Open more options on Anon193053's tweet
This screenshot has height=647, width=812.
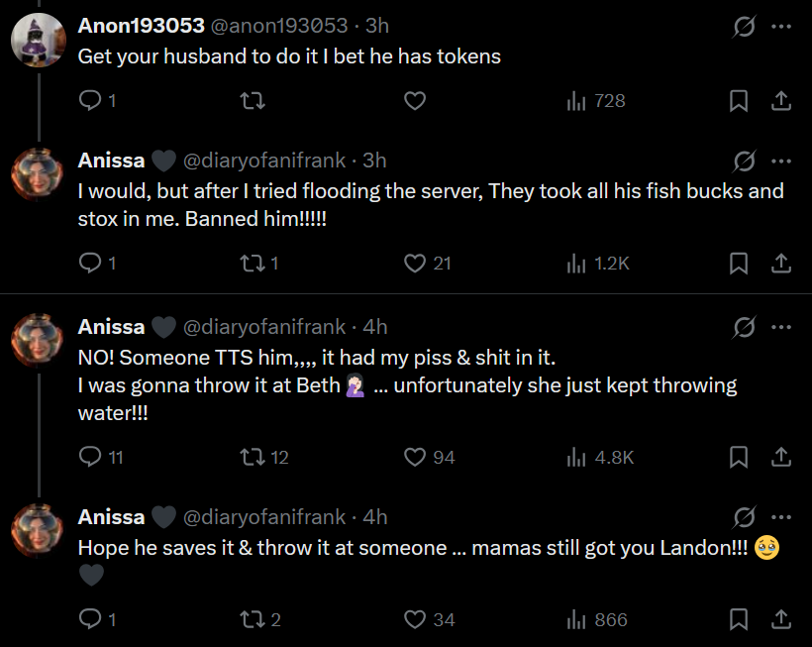coord(781,27)
